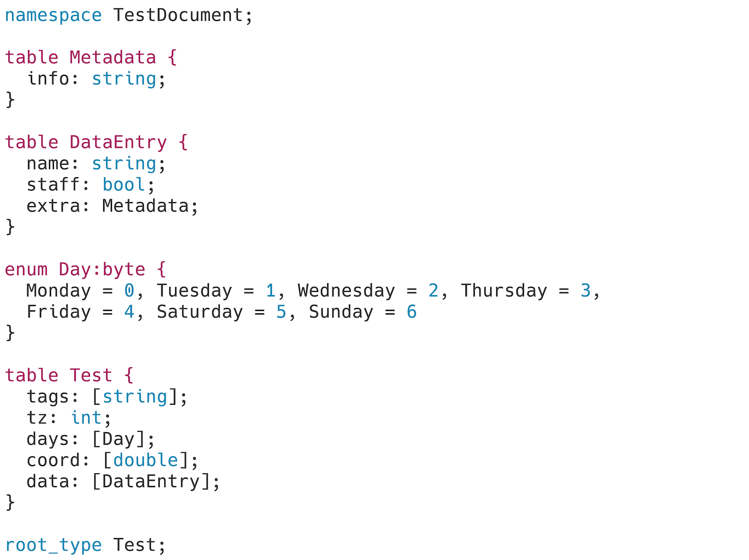Click the Metadata type of the extra field
Screen dimensions: 749x560
click(x=145, y=206)
